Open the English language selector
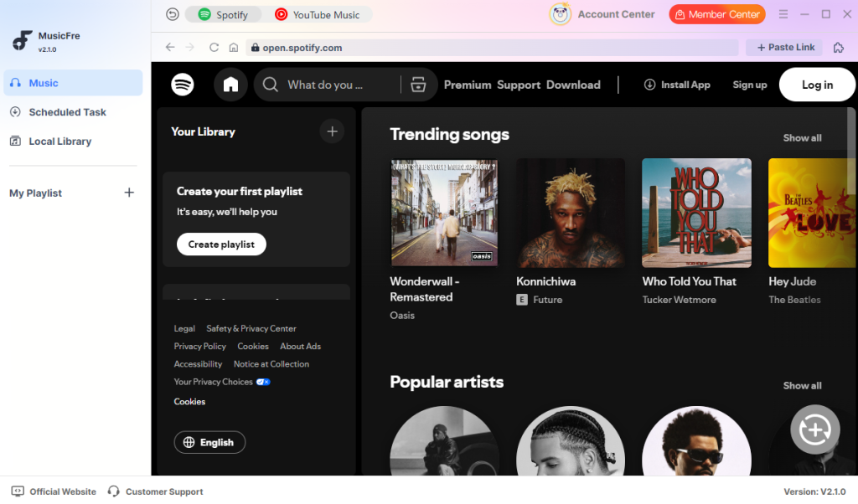The image size is (858, 504). tap(209, 442)
